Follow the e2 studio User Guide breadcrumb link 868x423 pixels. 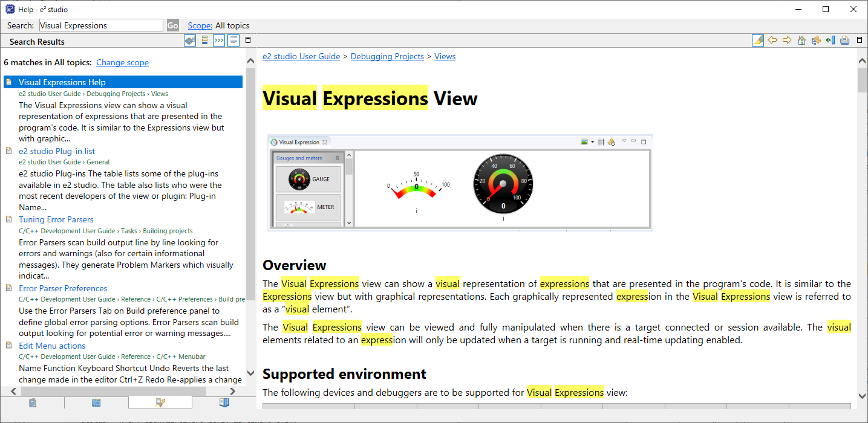click(x=301, y=56)
